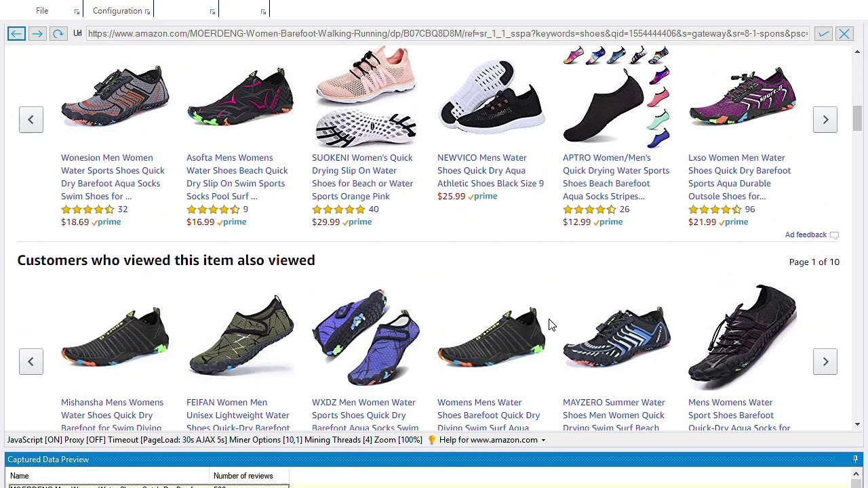Click the Ad feedback speech bubble icon
This screenshot has width=868, height=488.
coord(834,235)
